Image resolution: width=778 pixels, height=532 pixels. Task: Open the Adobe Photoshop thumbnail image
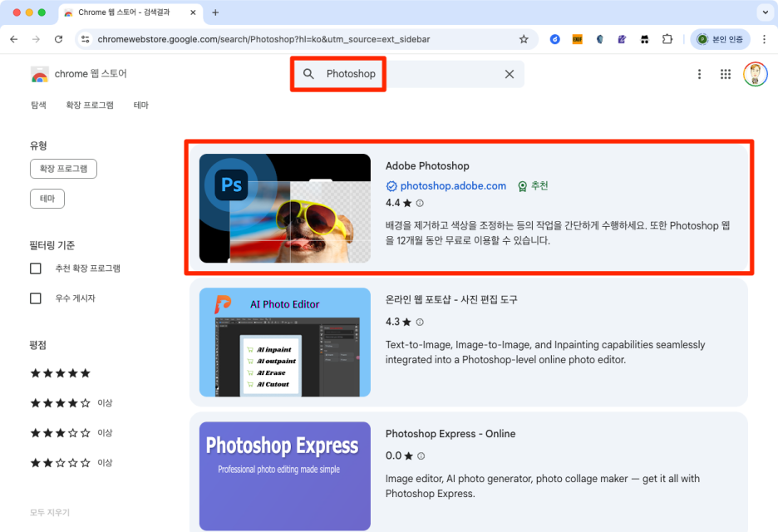click(x=285, y=209)
